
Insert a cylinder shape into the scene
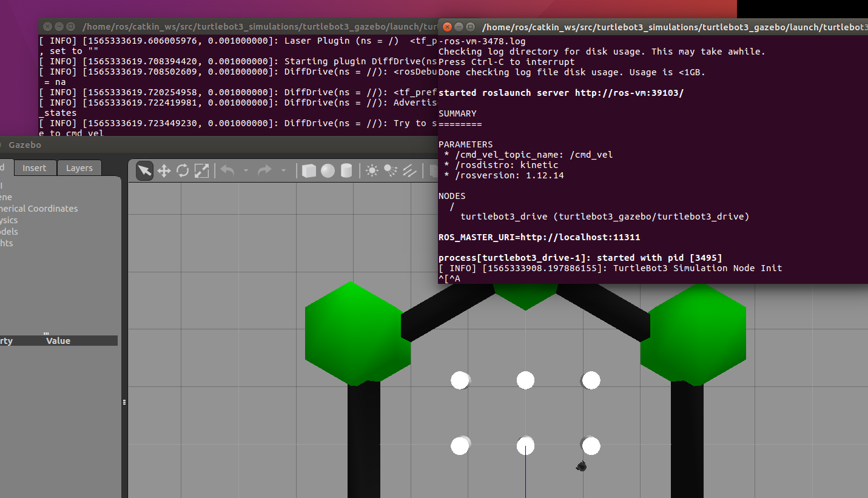point(346,170)
